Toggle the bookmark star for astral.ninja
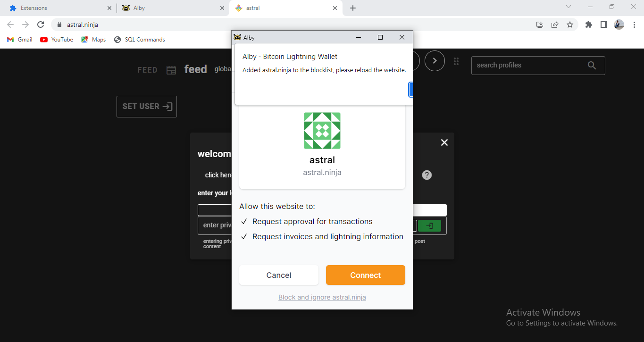The width and height of the screenshot is (644, 342). (570, 25)
